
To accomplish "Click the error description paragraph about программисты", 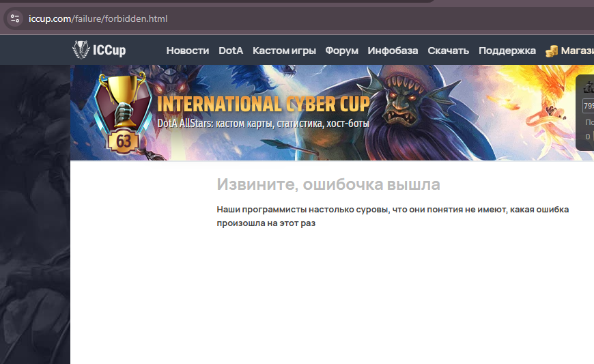I will pyautogui.click(x=393, y=216).
